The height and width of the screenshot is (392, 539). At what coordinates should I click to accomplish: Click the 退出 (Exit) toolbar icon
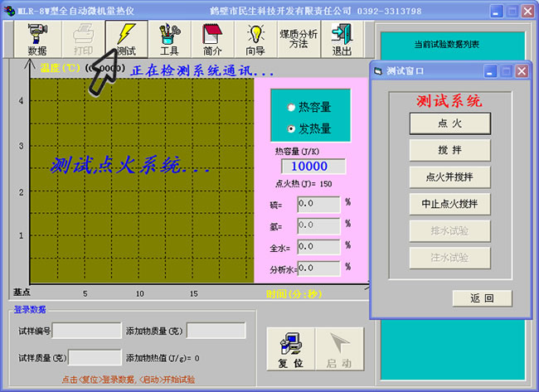(342, 39)
